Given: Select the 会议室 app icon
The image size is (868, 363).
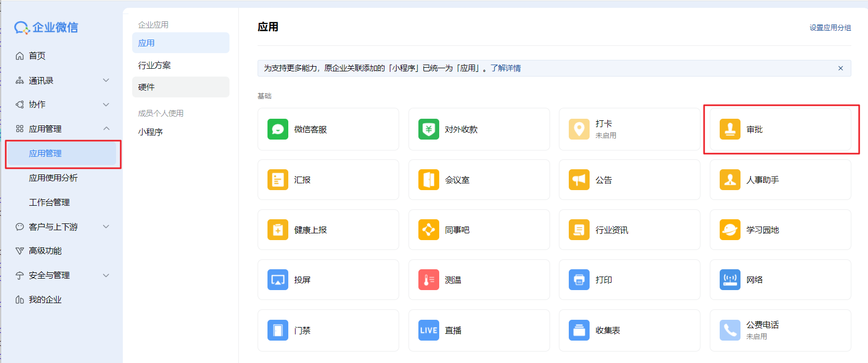Looking at the screenshot, I should pos(428,180).
